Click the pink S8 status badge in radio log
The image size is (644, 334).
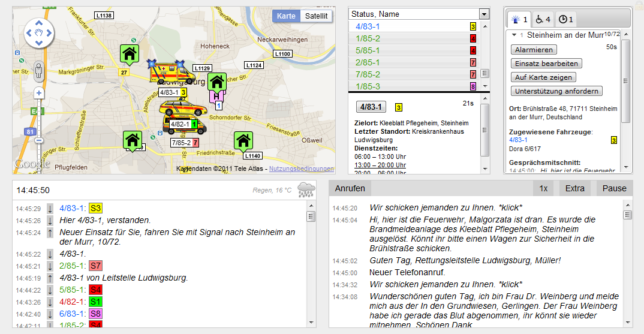coord(95,314)
